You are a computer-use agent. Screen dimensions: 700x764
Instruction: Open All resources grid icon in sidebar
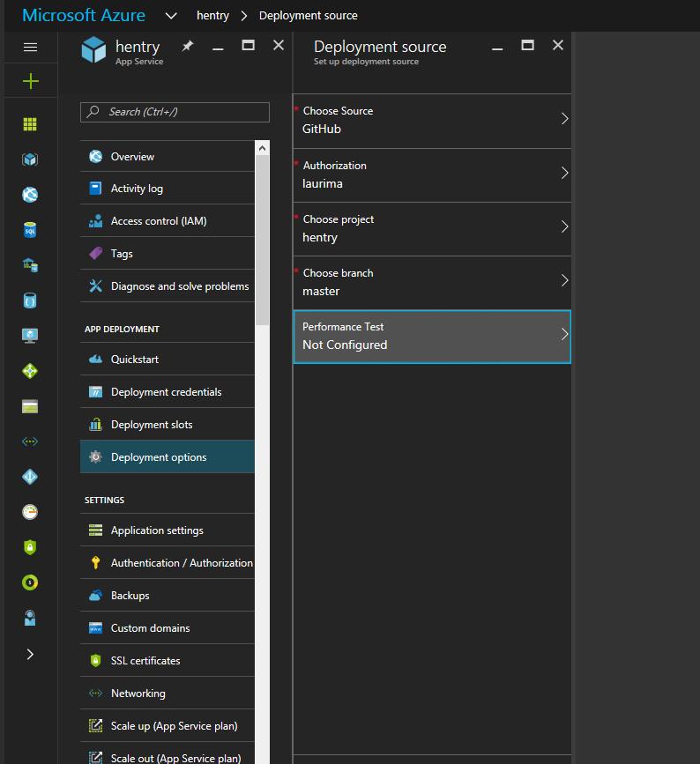(30, 124)
